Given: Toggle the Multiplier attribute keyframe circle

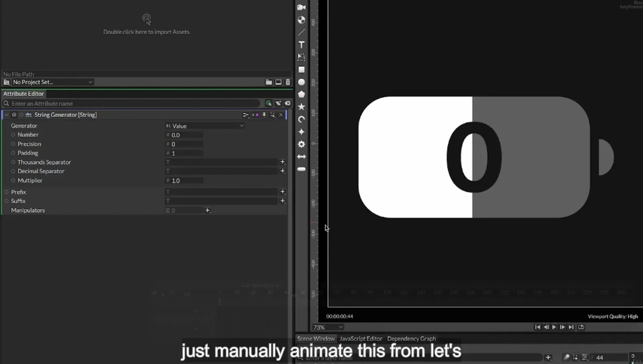Looking at the screenshot, I should coord(13,180).
